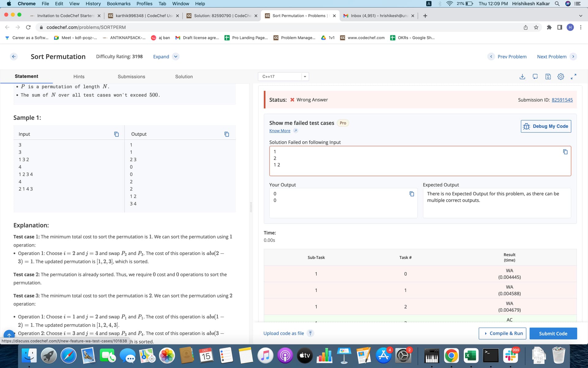Copy the failed input test case
The width and height of the screenshot is (588, 368).
[565, 152]
